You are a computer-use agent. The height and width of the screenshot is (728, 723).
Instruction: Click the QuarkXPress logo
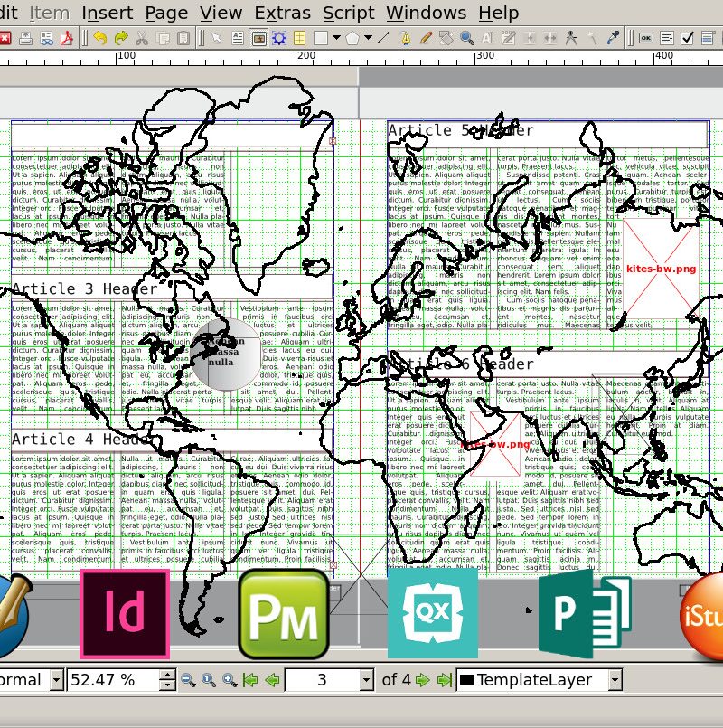click(433, 614)
